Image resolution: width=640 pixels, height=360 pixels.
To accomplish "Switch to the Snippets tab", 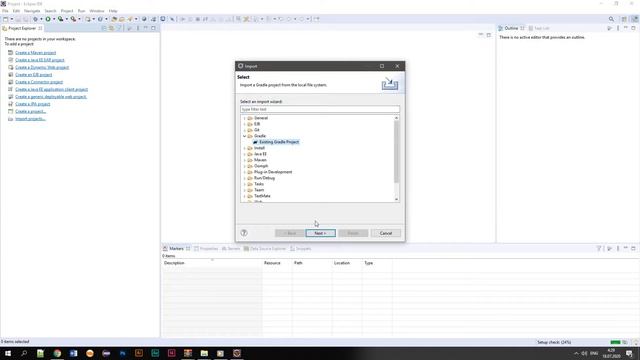I will pyautogui.click(x=300, y=249).
